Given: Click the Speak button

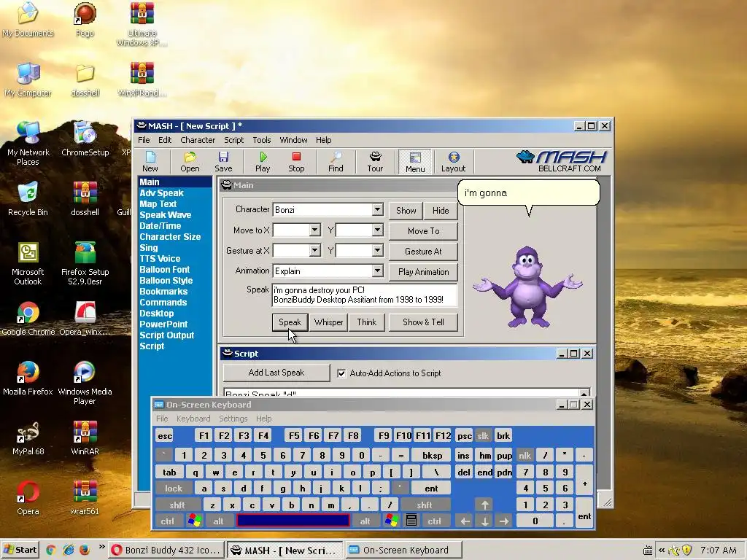Looking at the screenshot, I should pyautogui.click(x=290, y=322).
